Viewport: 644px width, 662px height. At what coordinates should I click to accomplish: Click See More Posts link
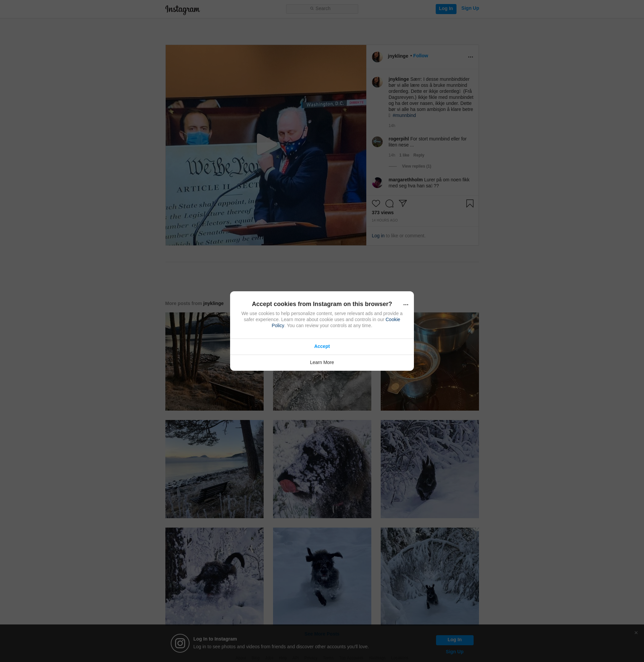pos(322,634)
